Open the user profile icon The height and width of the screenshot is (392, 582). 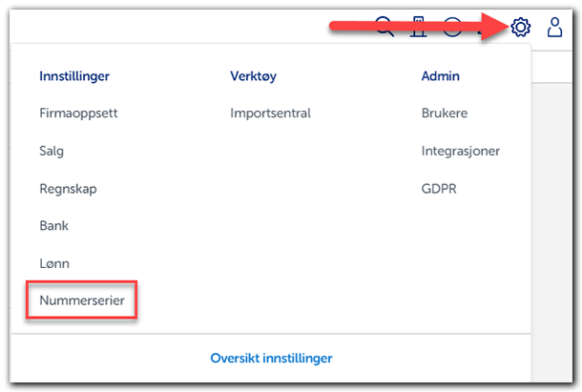(x=554, y=28)
